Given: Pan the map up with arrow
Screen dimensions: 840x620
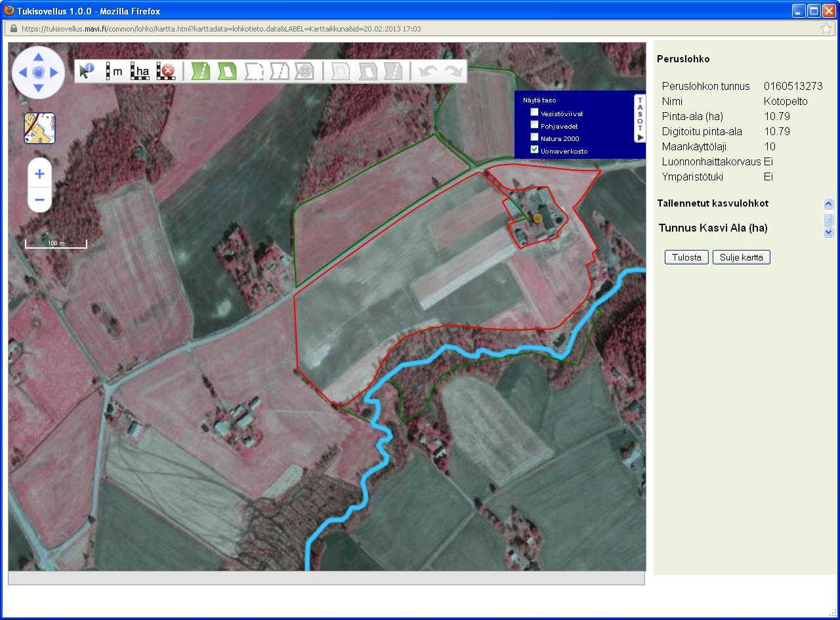Looking at the screenshot, I should pyautogui.click(x=38, y=56).
